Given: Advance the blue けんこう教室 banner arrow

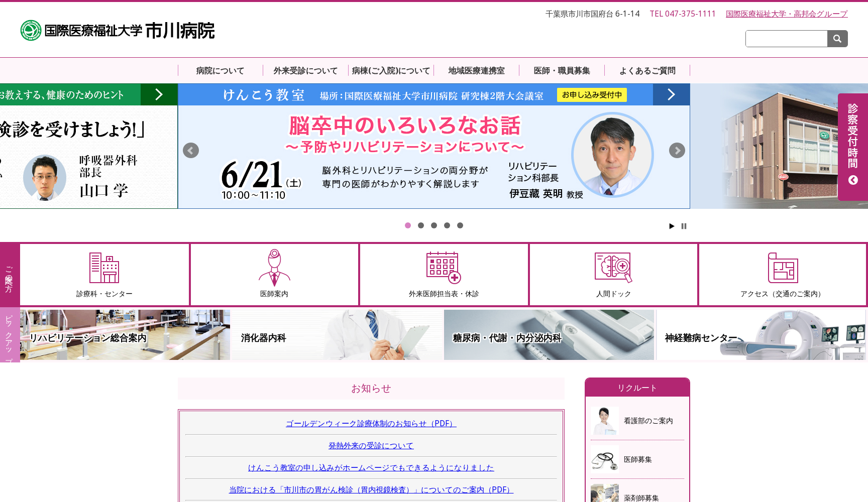Looking at the screenshot, I should tap(671, 94).
